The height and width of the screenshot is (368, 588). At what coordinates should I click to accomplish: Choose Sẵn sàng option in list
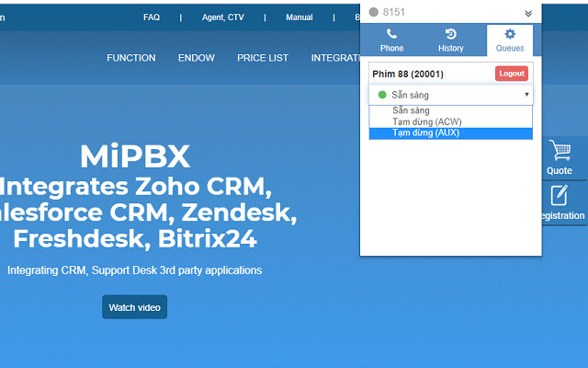(451, 110)
